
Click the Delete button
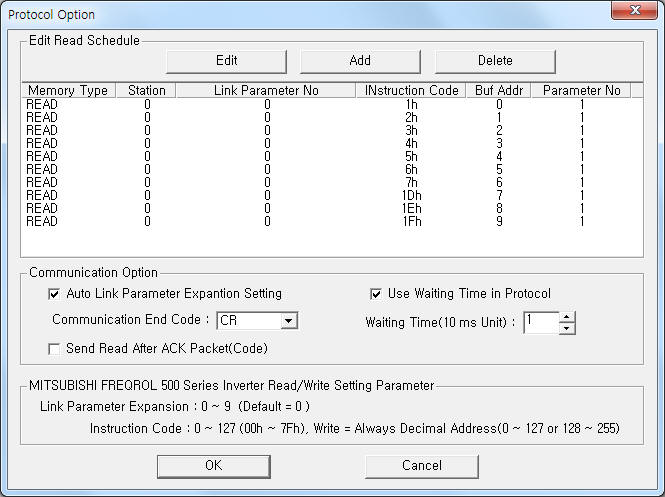[495, 61]
